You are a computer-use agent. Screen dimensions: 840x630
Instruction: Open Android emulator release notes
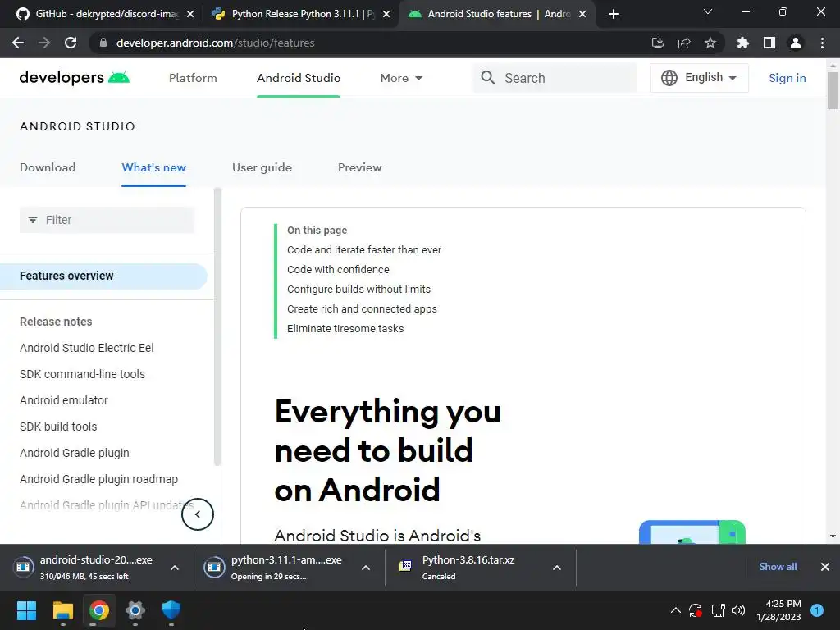click(64, 400)
